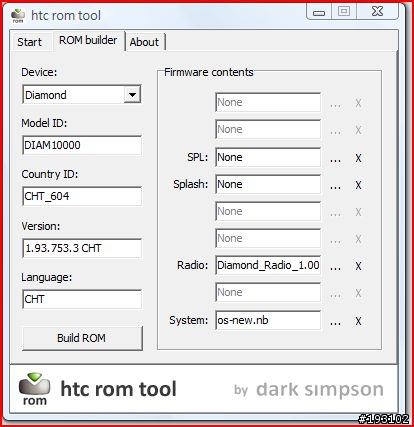Browse for System file with ... button
The width and height of the screenshot is (414, 427).
(x=335, y=322)
